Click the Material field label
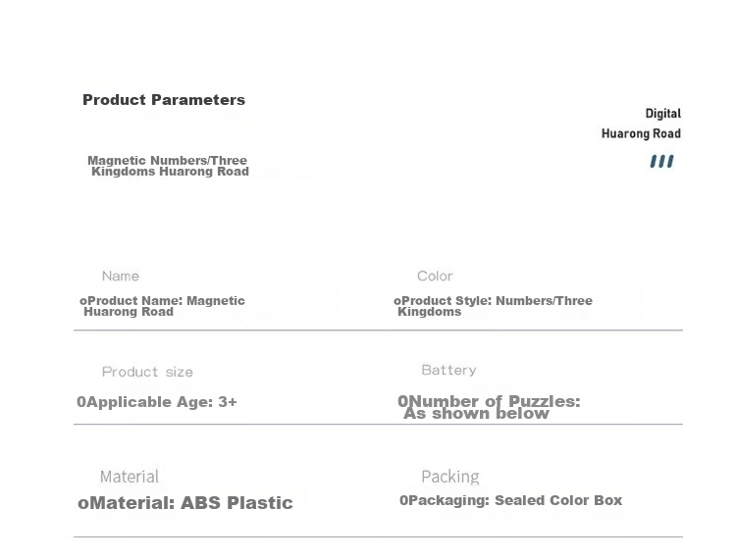 (x=130, y=477)
